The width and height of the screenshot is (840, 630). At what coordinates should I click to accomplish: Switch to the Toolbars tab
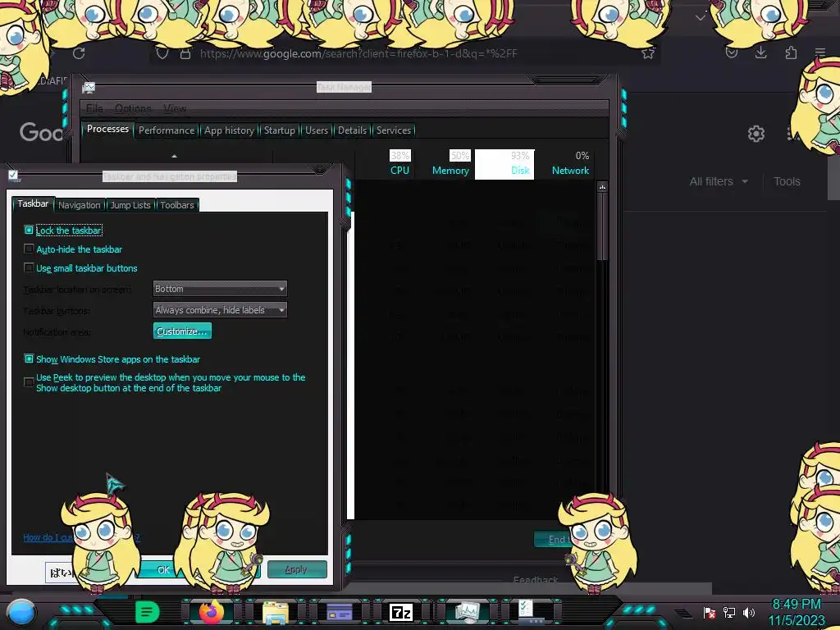coord(177,204)
